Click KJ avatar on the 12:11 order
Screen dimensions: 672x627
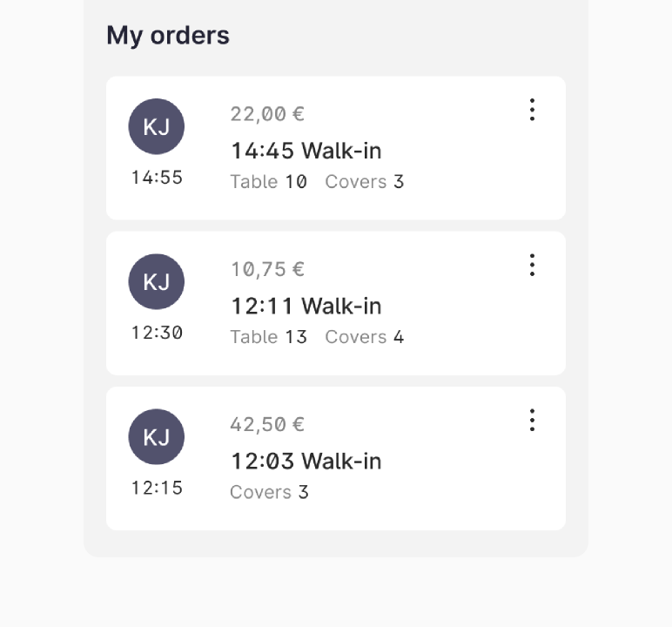click(157, 282)
